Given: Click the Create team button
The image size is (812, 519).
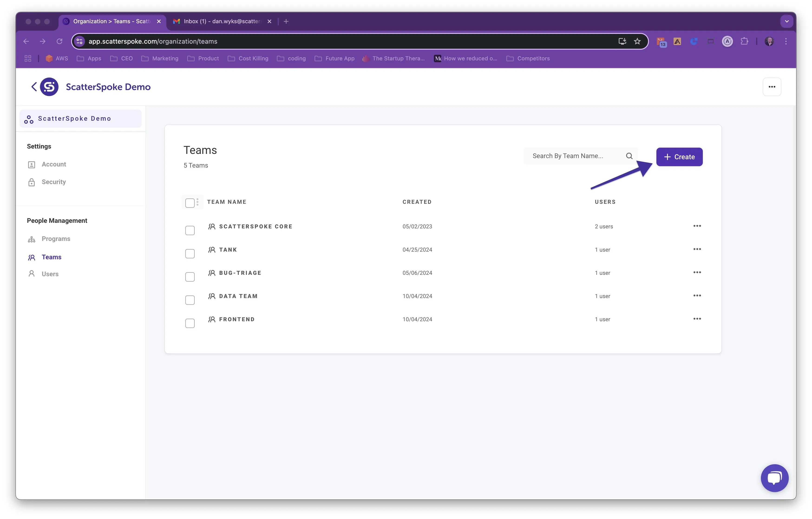Looking at the screenshot, I should coord(679,157).
